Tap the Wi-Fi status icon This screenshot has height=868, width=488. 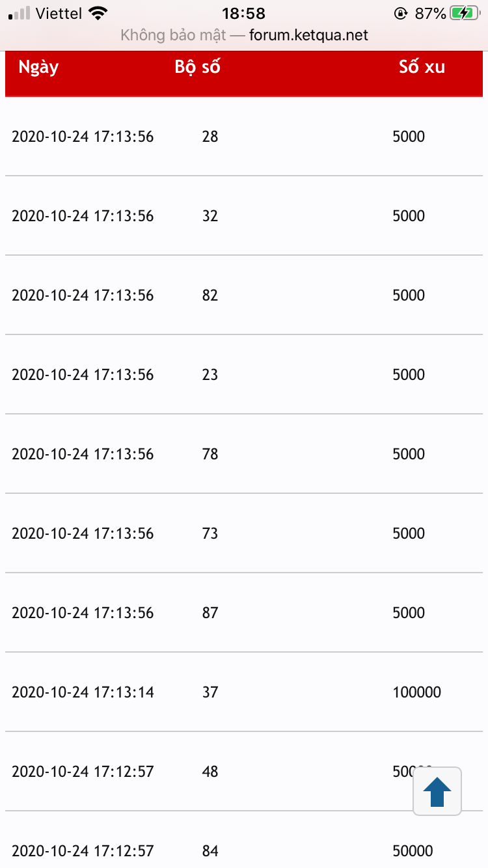[98, 13]
